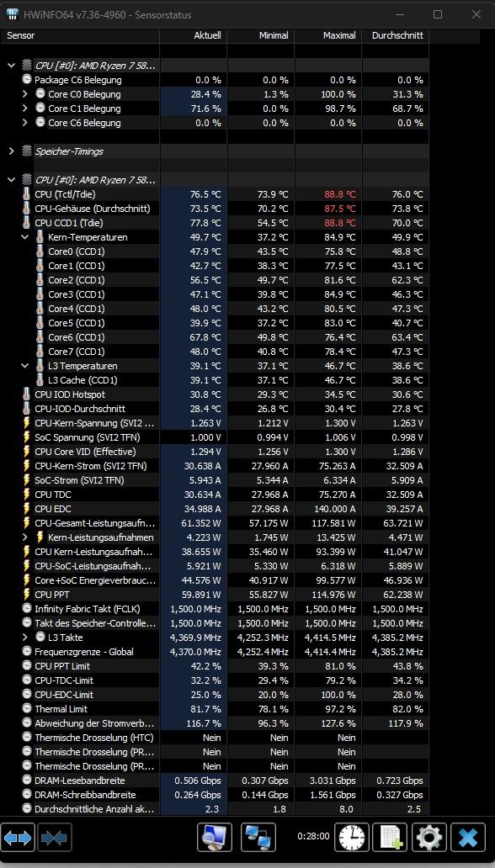Click thermometer icon of L3 Cache (CCD1)

40,380
